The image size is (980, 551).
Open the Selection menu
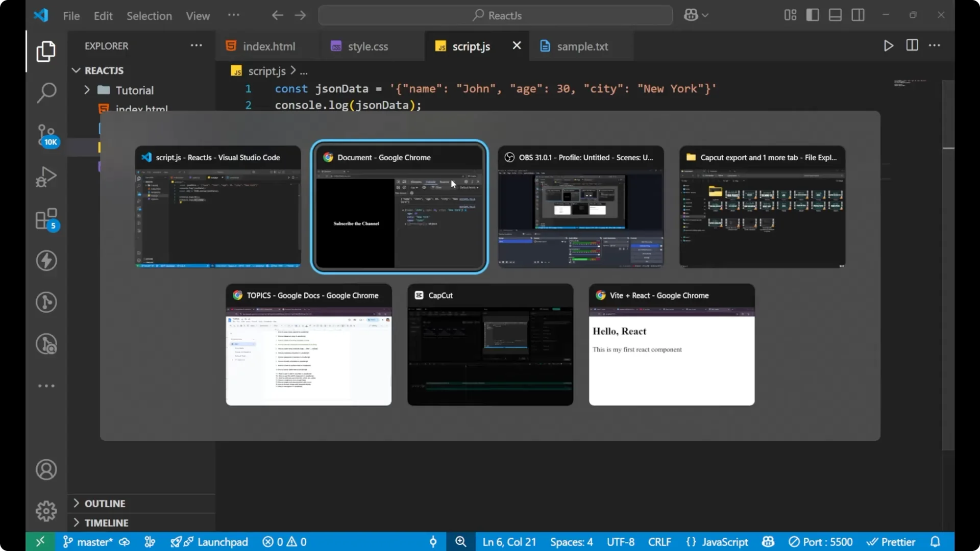(149, 16)
